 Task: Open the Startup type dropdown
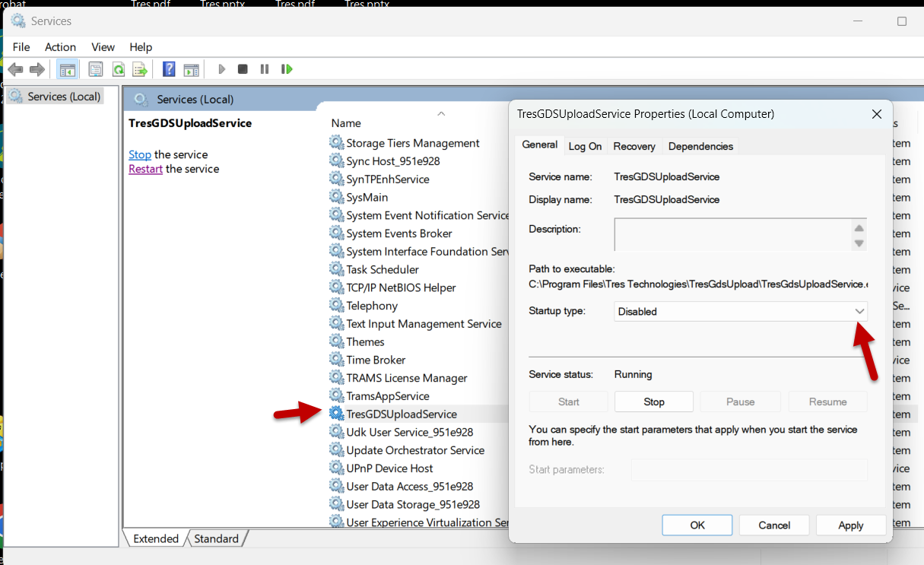pyautogui.click(x=859, y=311)
